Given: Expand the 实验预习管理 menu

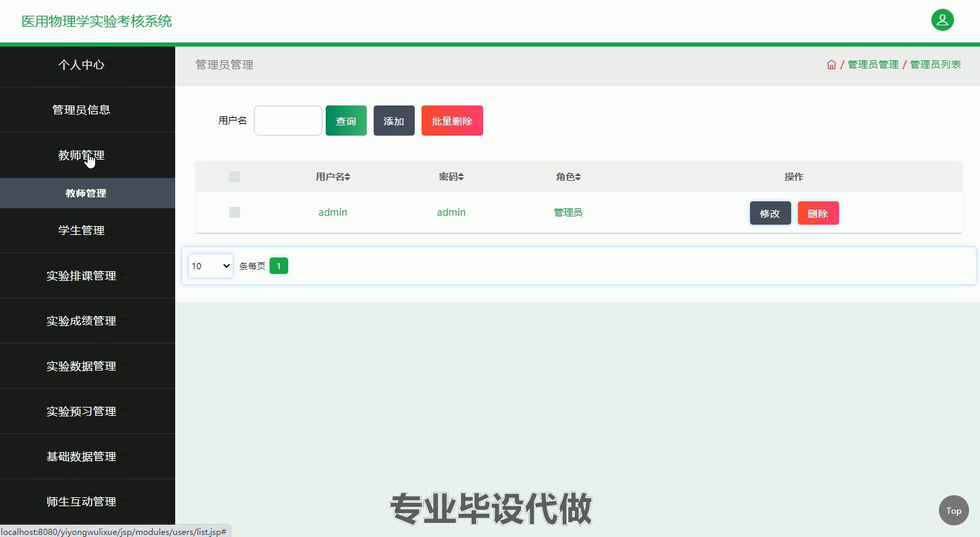Looking at the screenshot, I should pyautogui.click(x=87, y=411).
